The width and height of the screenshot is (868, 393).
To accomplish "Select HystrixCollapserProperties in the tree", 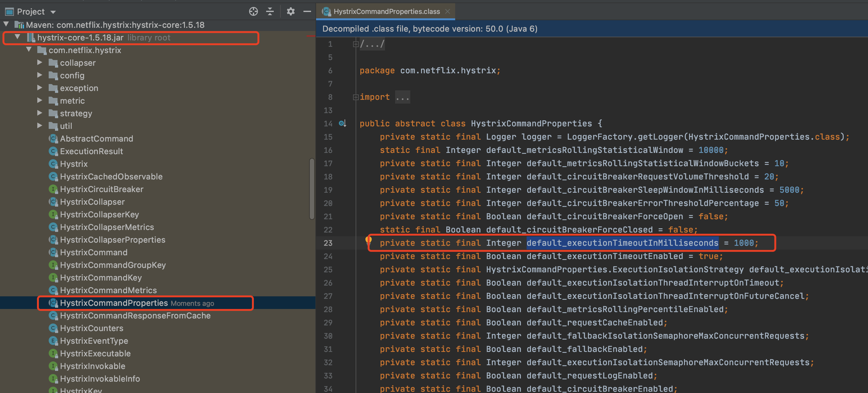I will coord(113,240).
